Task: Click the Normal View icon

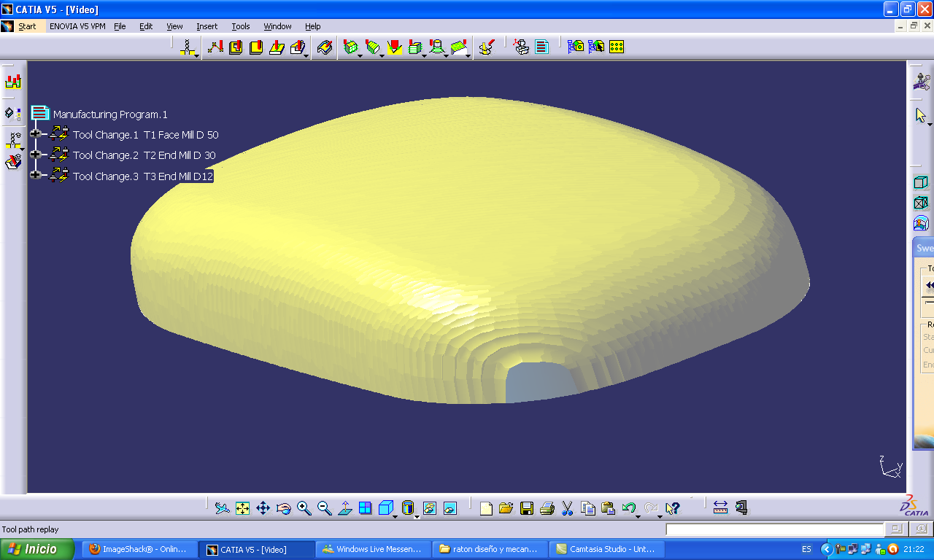Action: [345, 508]
